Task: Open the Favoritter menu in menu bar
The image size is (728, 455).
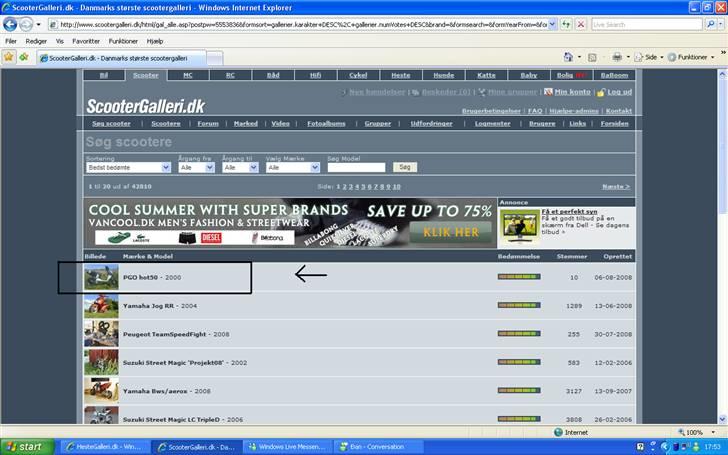Action: pos(86,41)
